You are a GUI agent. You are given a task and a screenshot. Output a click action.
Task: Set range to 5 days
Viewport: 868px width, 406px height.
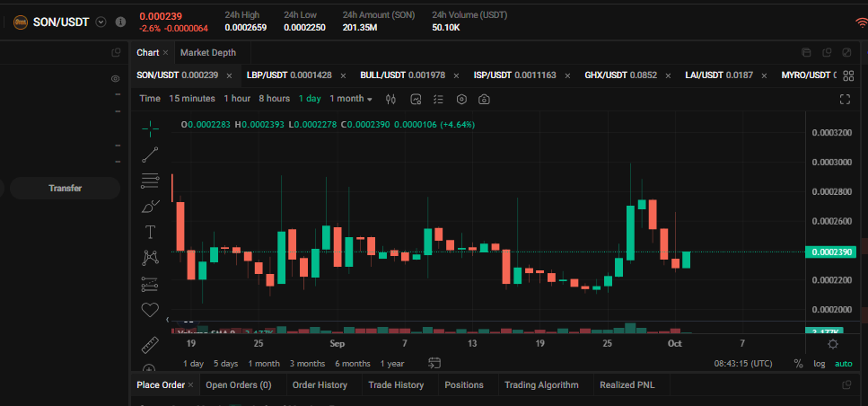coord(226,364)
